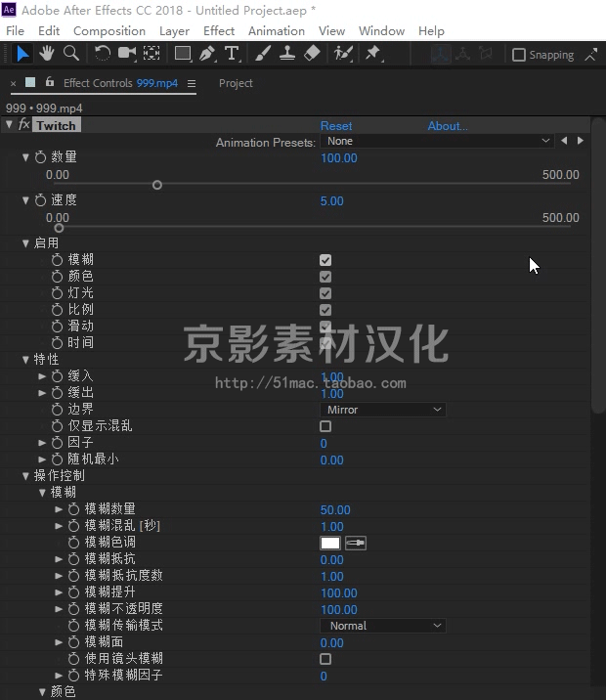Viewport: 606px width, 700px height.
Task: Select the Selection arrow tool
Action: 22,54
